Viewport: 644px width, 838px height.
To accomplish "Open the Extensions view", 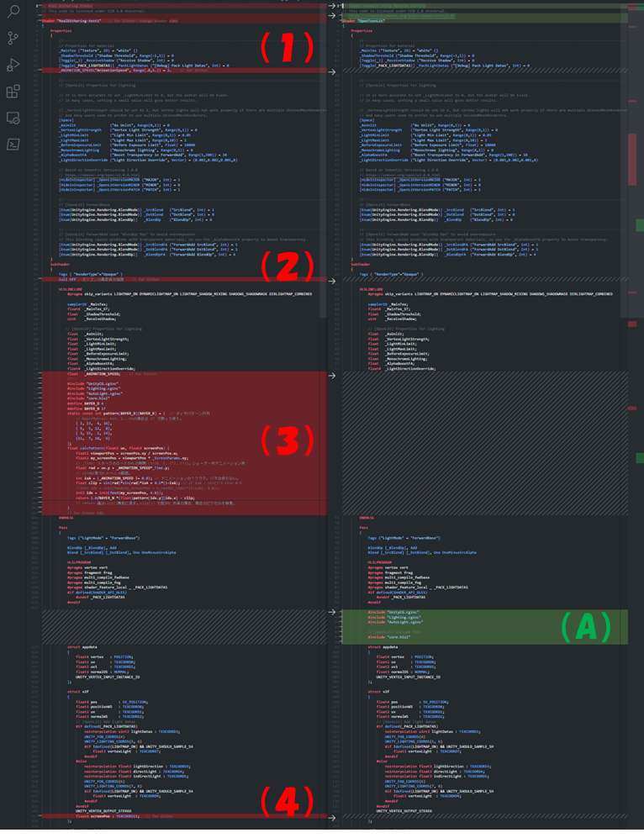I will (x=13, y=92).
